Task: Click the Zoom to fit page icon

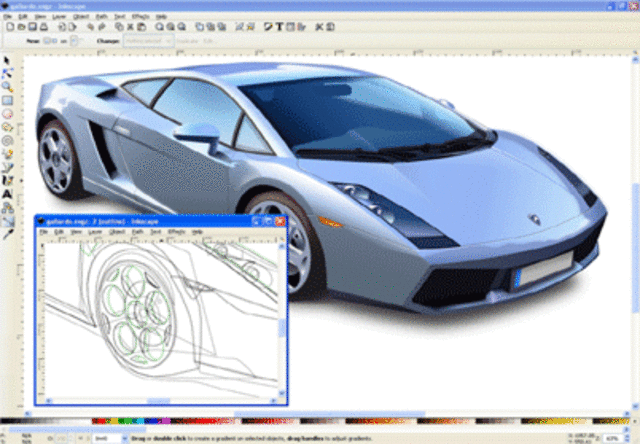Action: [x=181, y=27]
